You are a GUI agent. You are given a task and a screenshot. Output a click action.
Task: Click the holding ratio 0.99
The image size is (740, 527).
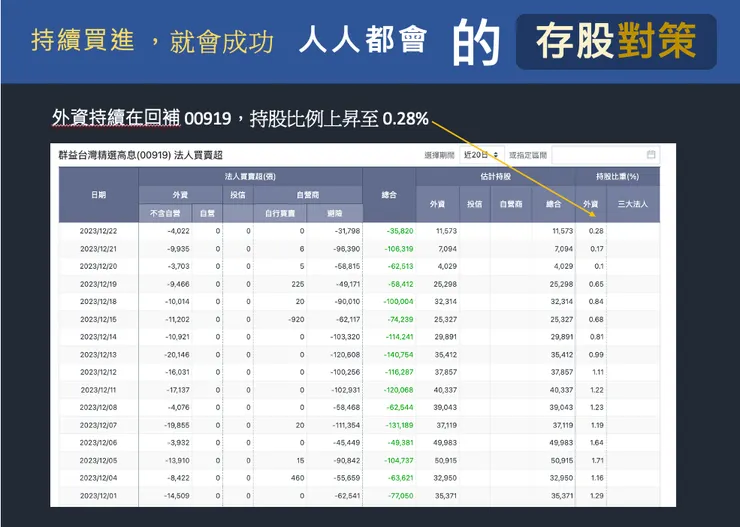tap(596, 355)
